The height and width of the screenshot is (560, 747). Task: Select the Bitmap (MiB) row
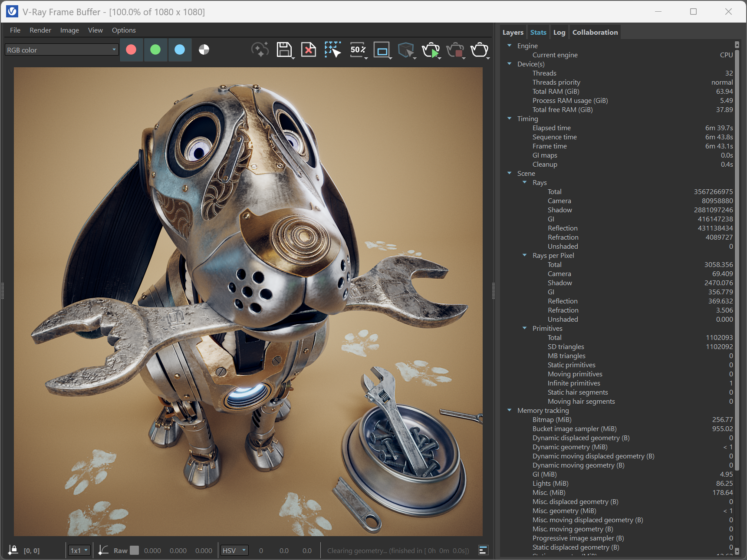[x=618, y=419]
